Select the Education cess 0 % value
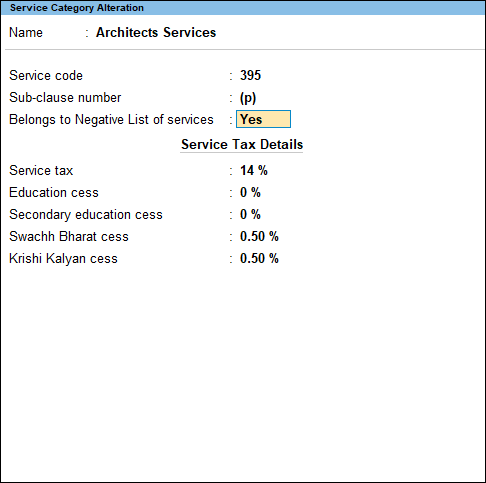This screenshot has width=486, height=483. 250,192
